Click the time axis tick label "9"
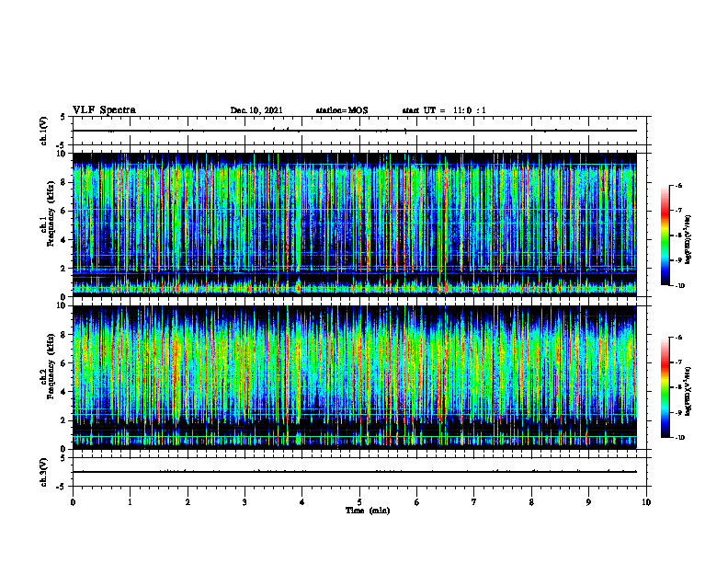728x563 pixels. [x=588, y=502]
